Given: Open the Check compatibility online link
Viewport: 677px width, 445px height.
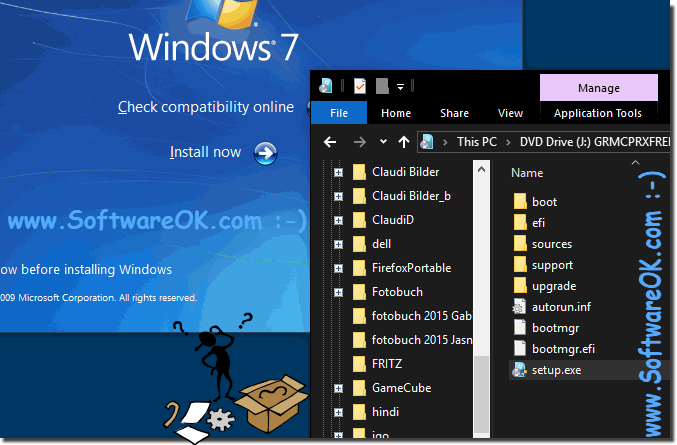Looking at the screenshot, I should (206, 107).
